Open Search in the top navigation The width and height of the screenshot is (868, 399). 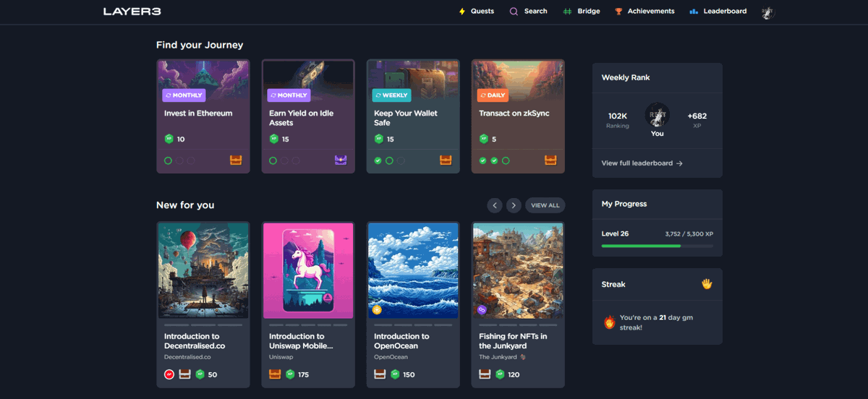[528, 12]
